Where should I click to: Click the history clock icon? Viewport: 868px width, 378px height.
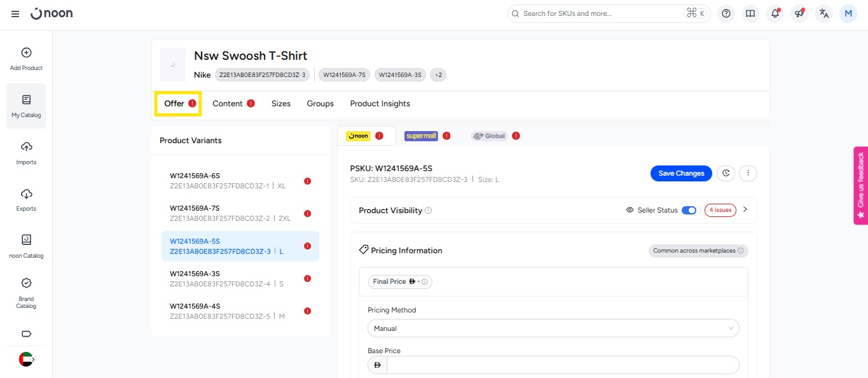click(x=726, y=173)
